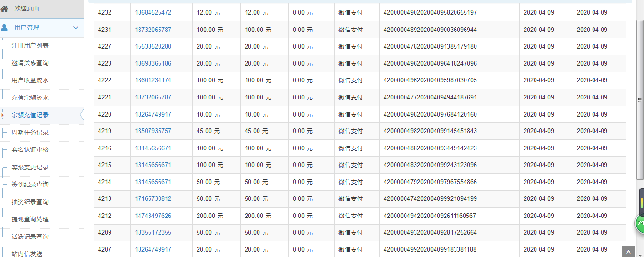Open user link 18264749917 in row 4207
Image resolution: width=644 pixels, height=257 pixels.
coord(153,249)
